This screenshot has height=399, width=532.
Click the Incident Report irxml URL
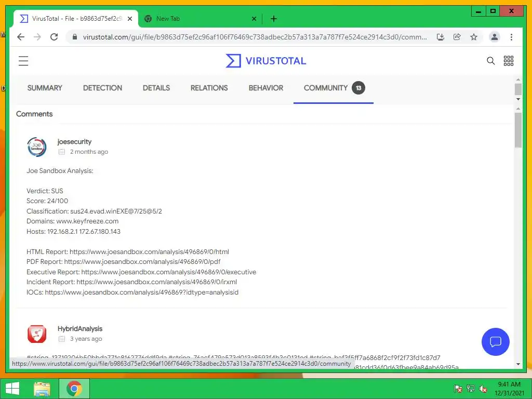157,282
